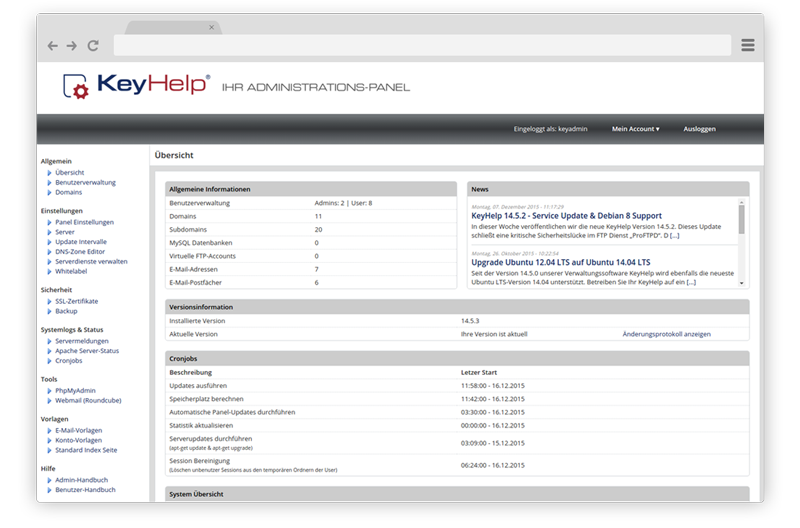This screenshot has height=528, width=800.
Task: Open Apache Server-Status
Action: coord(87,351)
